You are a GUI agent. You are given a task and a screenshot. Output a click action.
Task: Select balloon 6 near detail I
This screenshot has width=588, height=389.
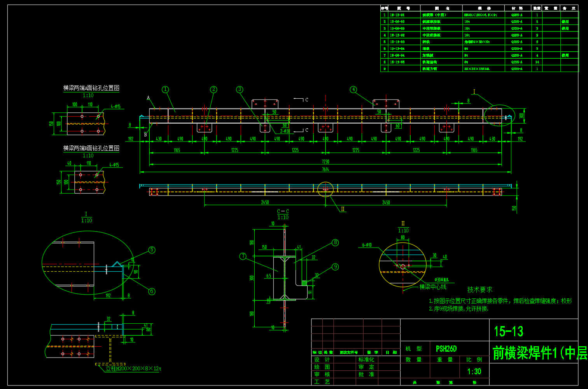click(x=152, y=291)
